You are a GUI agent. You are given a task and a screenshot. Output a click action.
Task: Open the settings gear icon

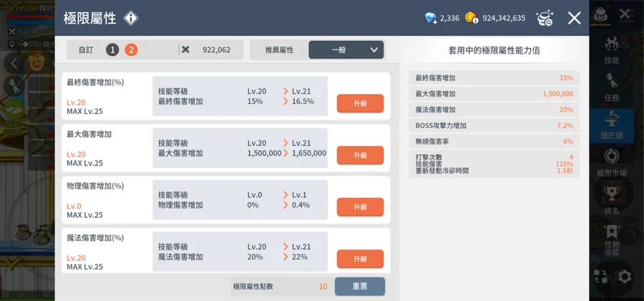point(625,276)
